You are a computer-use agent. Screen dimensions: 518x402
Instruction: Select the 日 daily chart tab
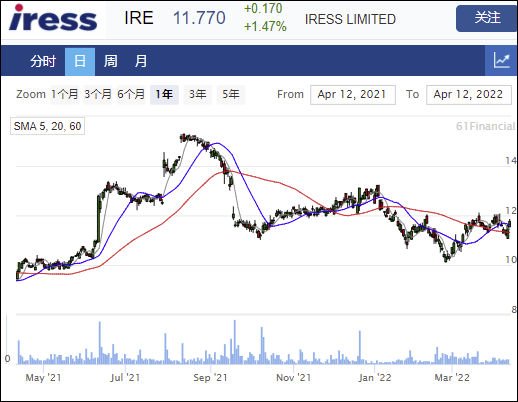tap(80, 61)
